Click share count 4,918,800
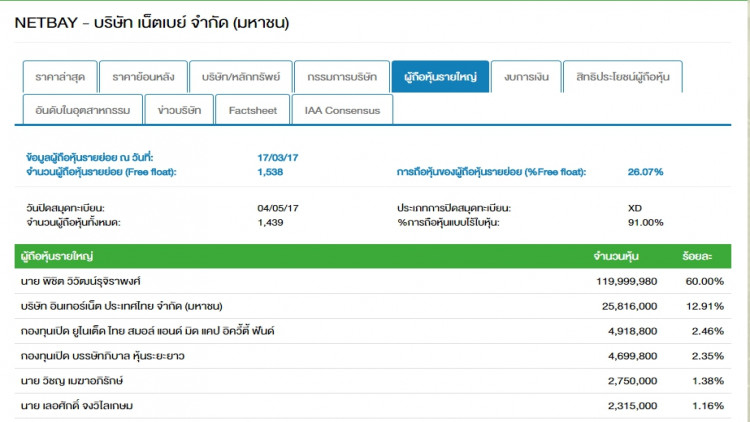 tap(632, 331)
